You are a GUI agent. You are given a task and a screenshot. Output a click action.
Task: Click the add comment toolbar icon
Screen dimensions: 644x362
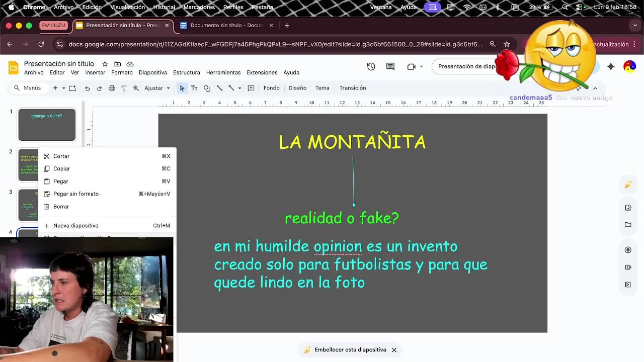pos(251,88)
